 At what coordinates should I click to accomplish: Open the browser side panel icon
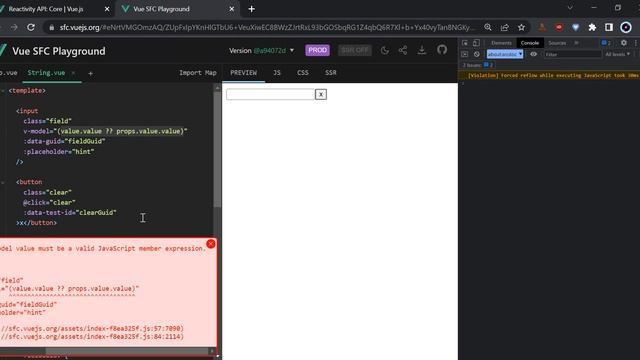[x=609, y=27]
